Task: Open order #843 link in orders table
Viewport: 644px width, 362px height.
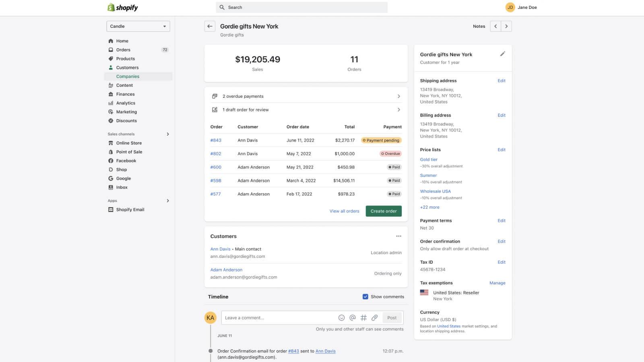Action: coord(216,140)
